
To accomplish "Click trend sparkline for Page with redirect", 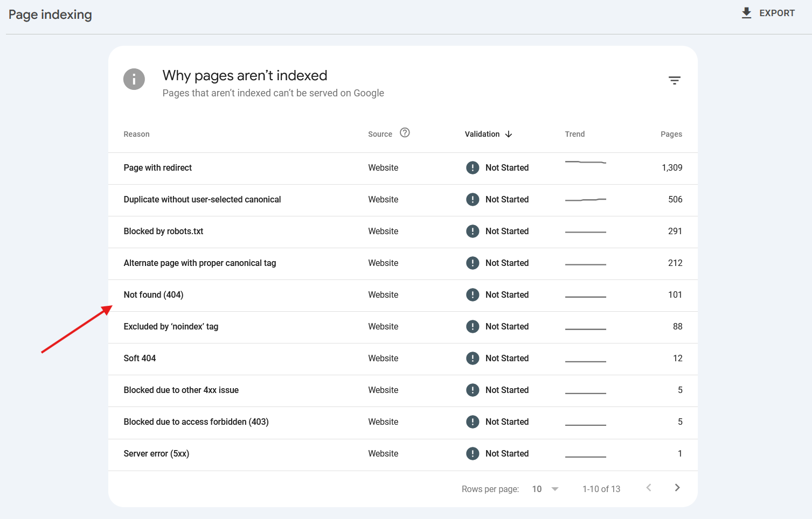I will [x=585, y=162].
